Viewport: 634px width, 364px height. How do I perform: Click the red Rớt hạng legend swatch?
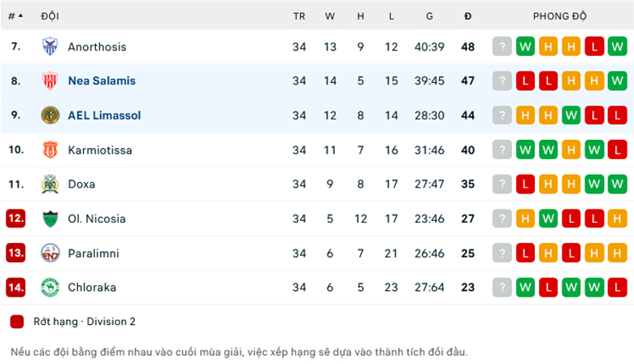17,321
